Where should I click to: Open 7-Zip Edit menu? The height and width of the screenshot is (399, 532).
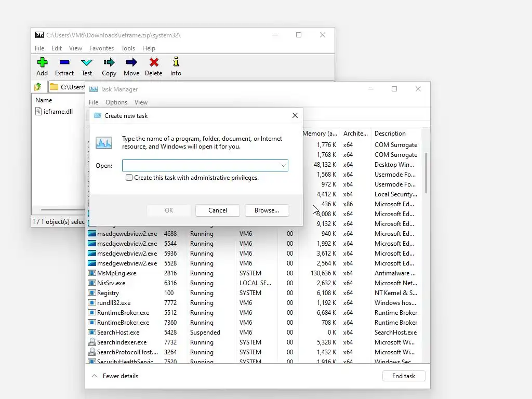pos(57,48)
